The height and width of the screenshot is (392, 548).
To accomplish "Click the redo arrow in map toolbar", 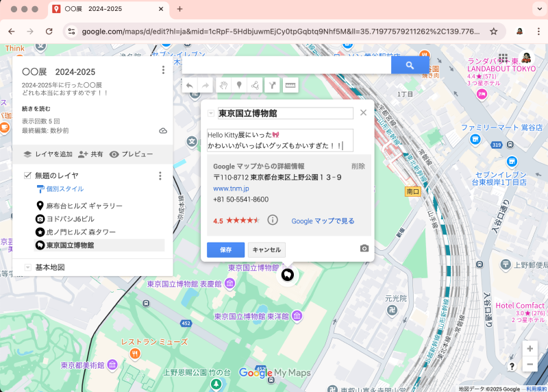I will point(205,86).
